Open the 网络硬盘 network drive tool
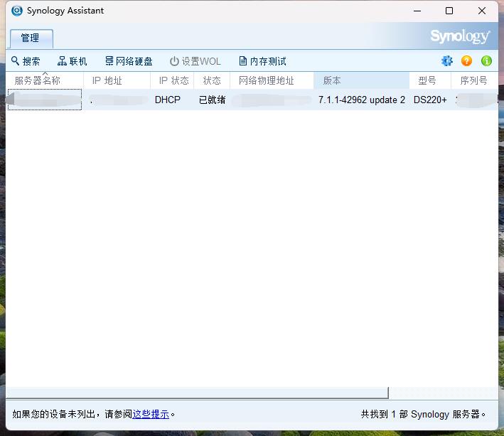 [129, 61]
